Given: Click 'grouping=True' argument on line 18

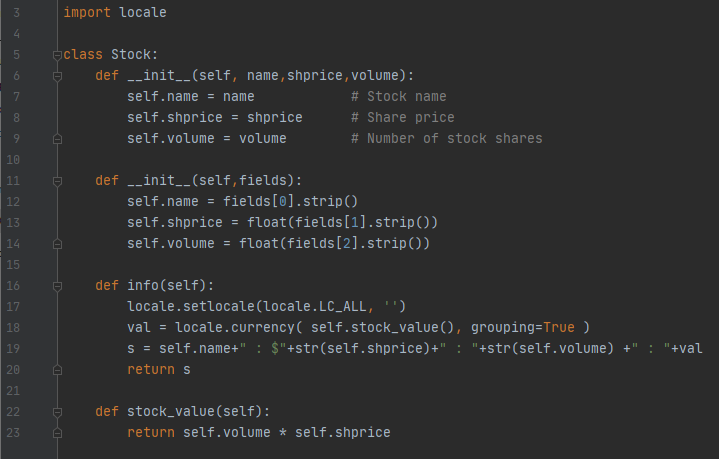Looking at the screenshot, I should [x=523, y=328].
